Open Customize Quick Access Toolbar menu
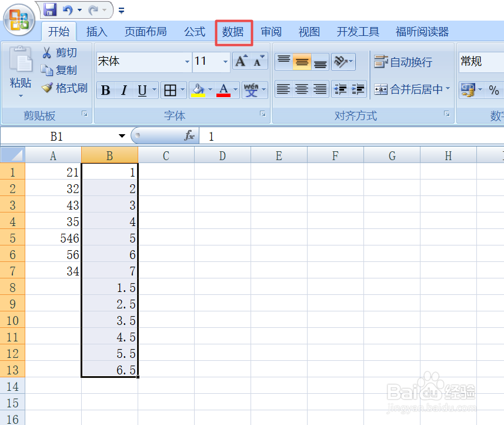This screenshot has width=504, height=425. click(121, 11)
